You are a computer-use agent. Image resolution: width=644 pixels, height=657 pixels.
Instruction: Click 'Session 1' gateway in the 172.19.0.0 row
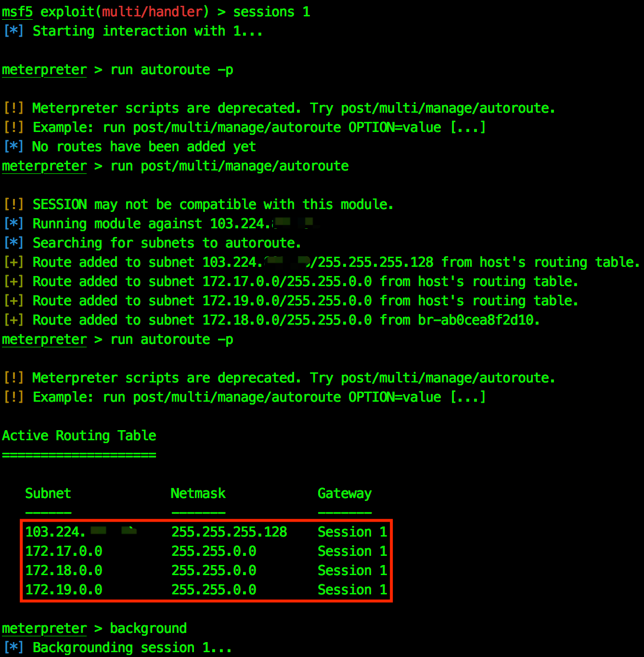coord(352,590)
